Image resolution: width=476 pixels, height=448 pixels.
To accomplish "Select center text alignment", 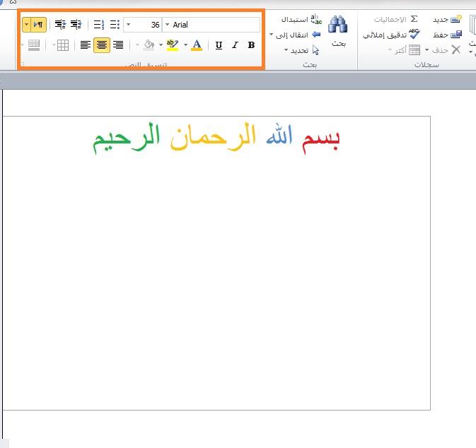I will click(102, 45).
